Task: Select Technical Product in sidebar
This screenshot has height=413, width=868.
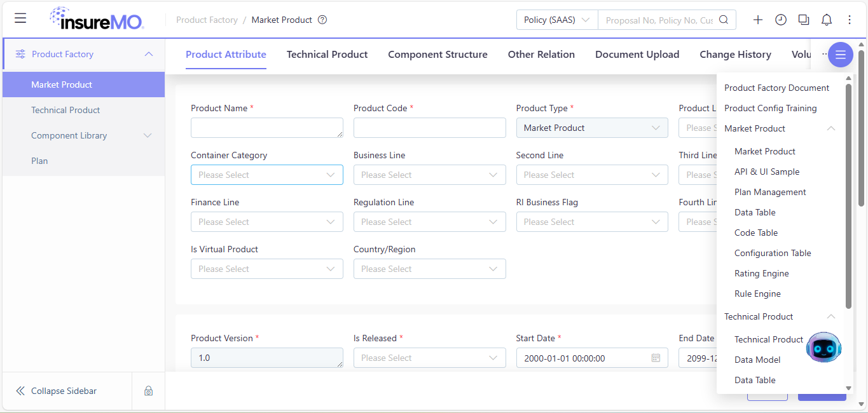Action: coord(83,110)
